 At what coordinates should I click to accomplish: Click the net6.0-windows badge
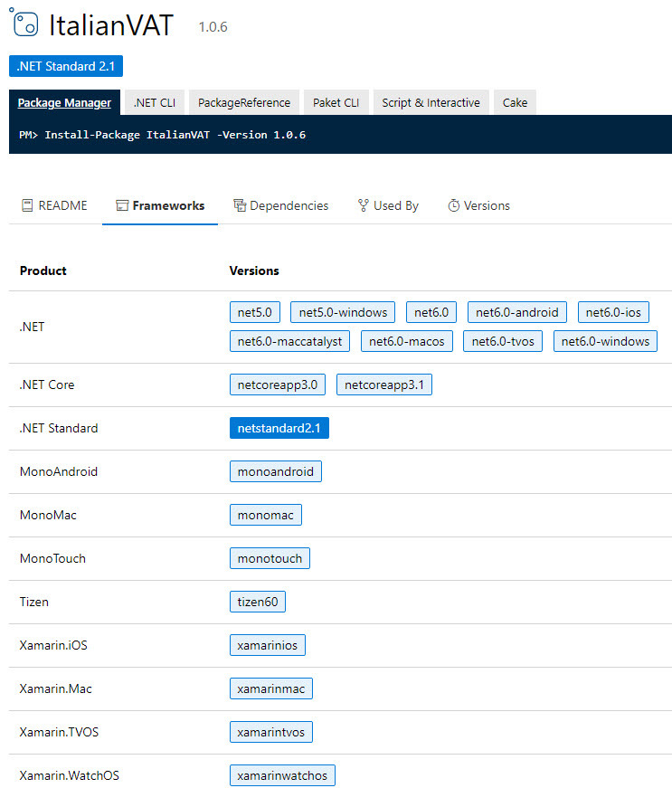point(605,341)
